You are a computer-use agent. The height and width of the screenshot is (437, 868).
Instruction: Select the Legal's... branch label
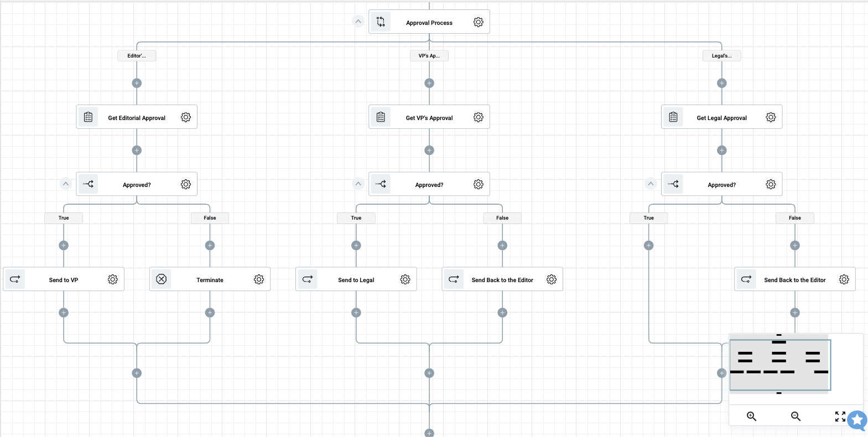click(722, 56)
